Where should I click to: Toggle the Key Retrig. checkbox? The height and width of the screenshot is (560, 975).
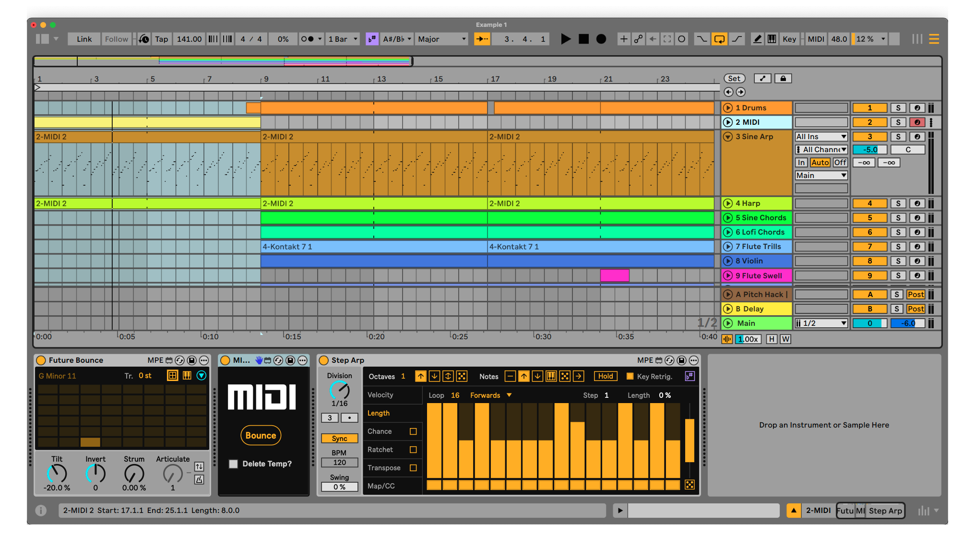pyautogui.click(x=630, y=376)
